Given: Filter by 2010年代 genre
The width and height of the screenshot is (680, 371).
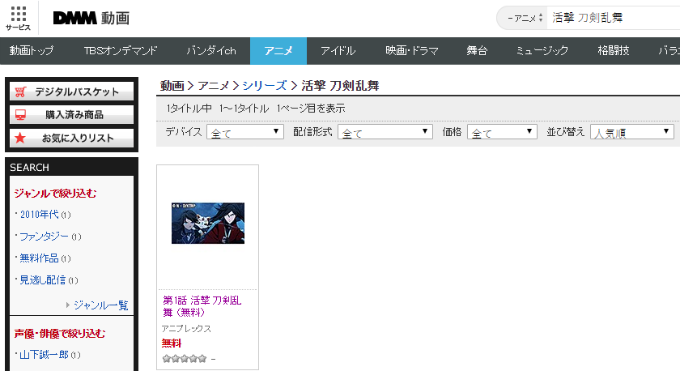Looking at the screenshot, I should point(39,214).
